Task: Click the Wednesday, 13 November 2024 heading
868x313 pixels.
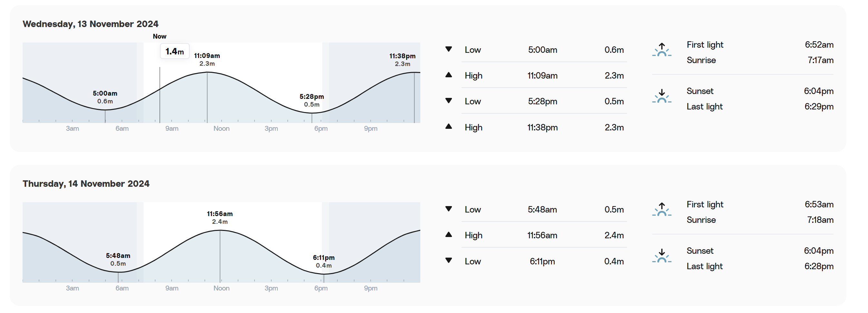Action: click(90, 24)
